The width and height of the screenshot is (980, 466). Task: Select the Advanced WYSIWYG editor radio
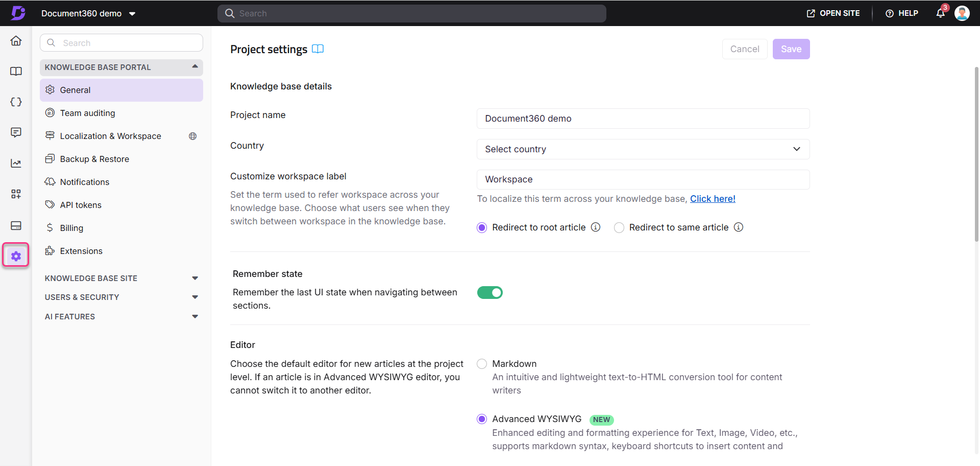(x=482, y=419)
